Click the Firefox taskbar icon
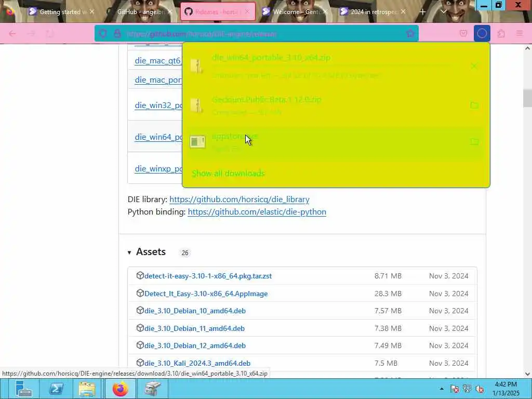This screenshot has width=532, height=399. click(121, 389)
